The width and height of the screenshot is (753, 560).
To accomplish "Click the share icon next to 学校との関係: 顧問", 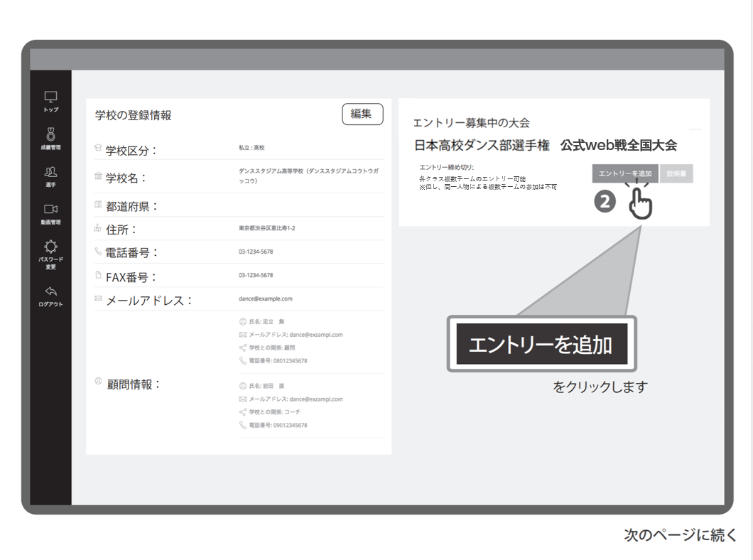I will pos(242,348).
